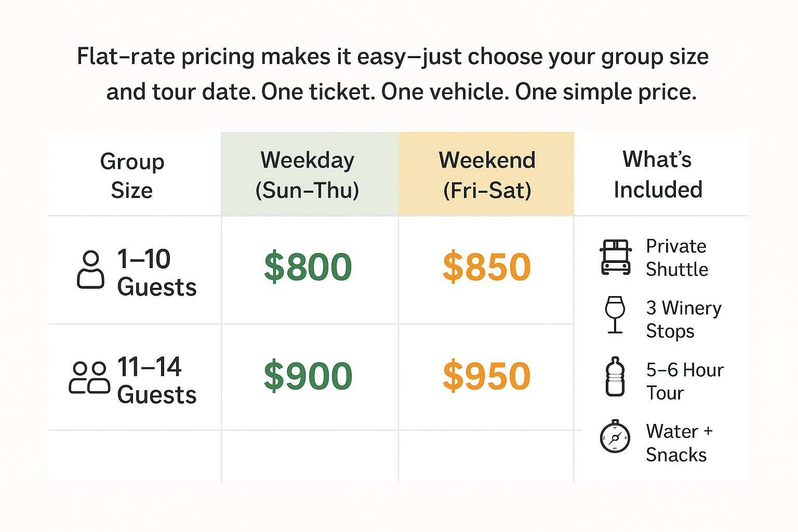Click the water bottle icon
Image resolution: width=798 pixels, height=532 pixels.
click(615, 377)
